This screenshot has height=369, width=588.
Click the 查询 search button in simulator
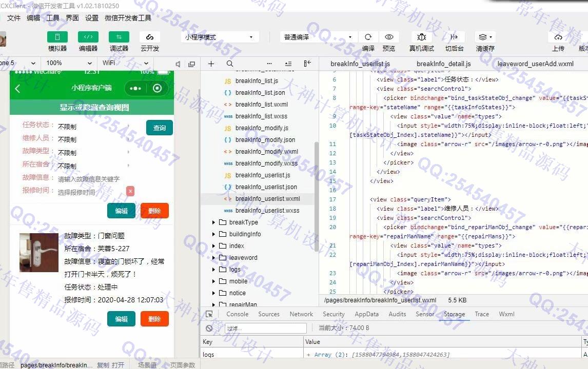(160, 128)
